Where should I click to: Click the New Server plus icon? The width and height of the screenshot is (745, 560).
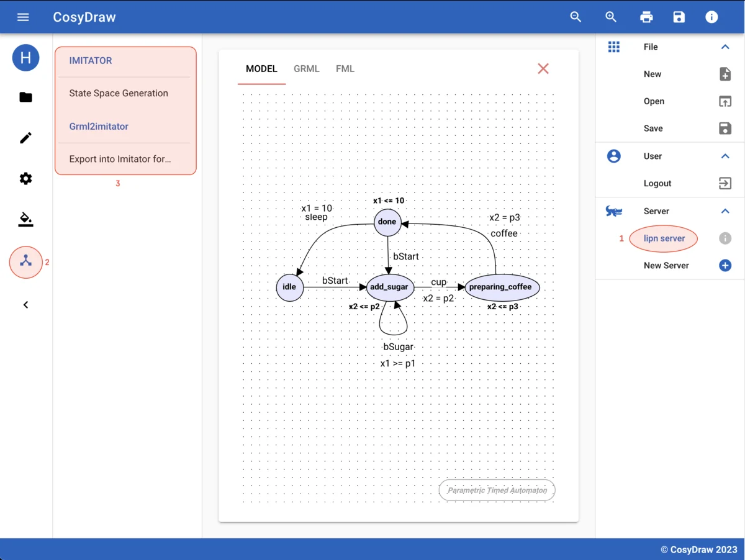(x=725, y=266)
